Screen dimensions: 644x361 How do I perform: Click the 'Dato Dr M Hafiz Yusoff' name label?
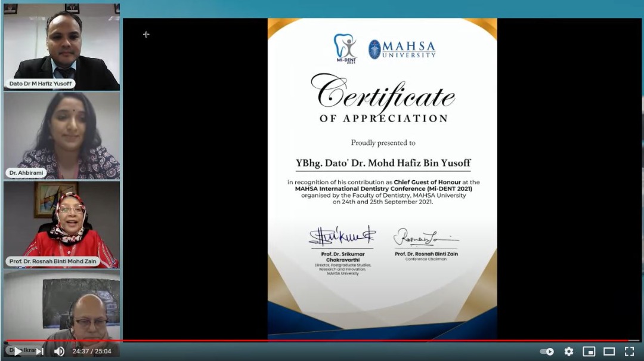pyautogui.click(x=41, y=84)
